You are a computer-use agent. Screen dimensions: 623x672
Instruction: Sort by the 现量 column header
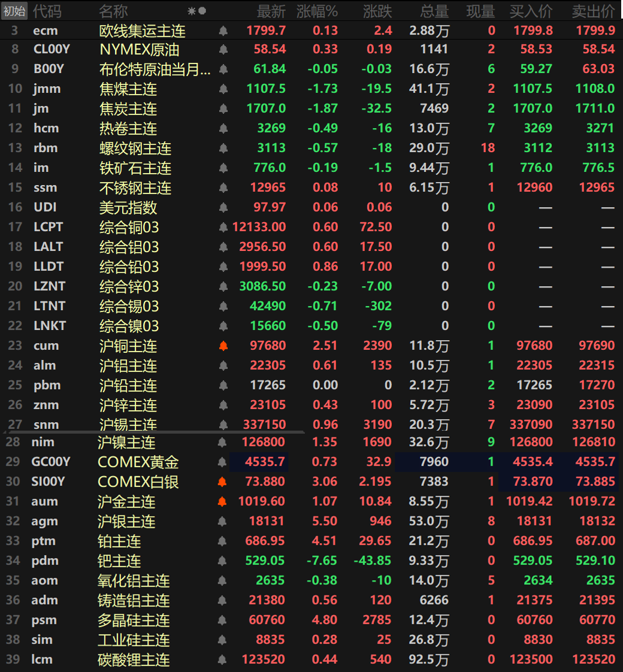[x=480, y=11]
